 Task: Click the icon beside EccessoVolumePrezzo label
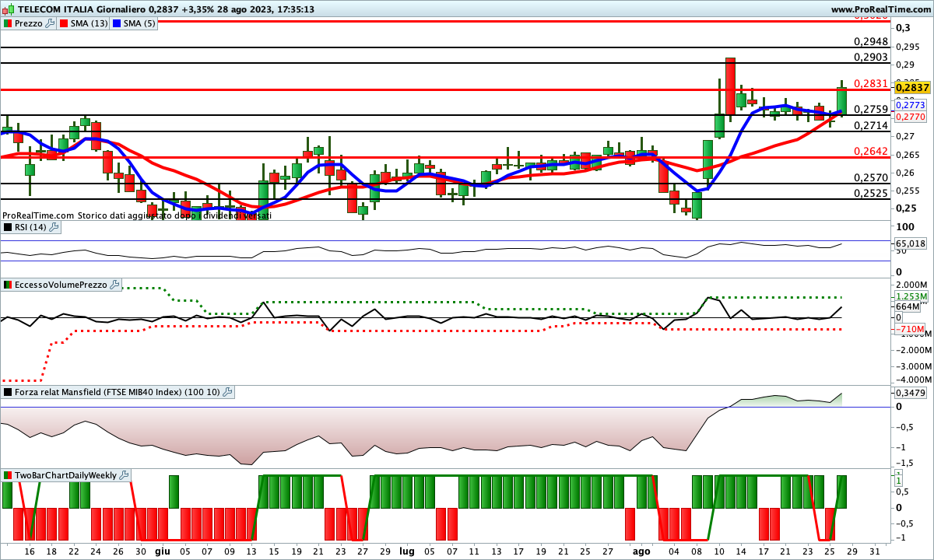tap(8, 285)
